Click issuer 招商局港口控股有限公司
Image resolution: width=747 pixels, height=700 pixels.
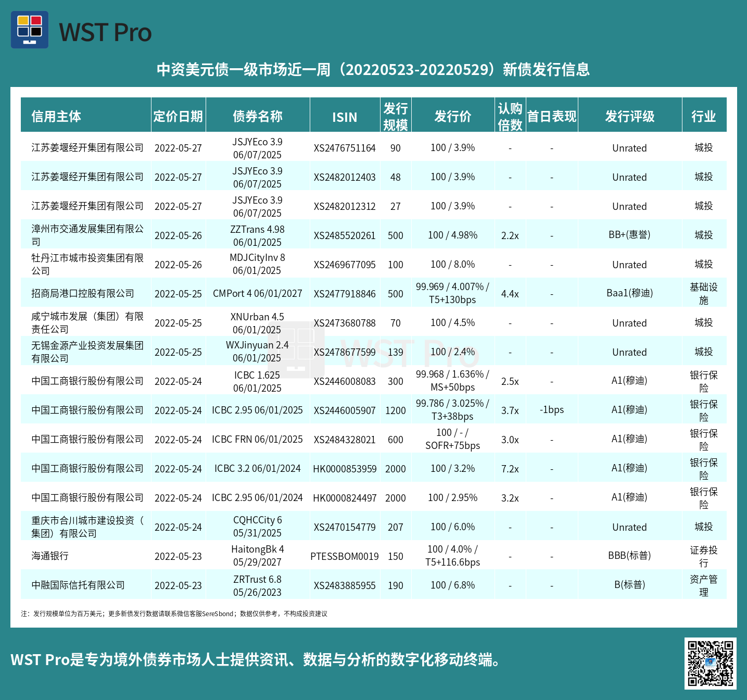coord(83,294)
